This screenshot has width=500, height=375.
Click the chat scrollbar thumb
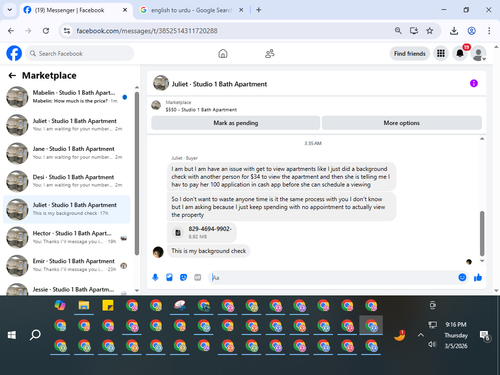(482, 233)
